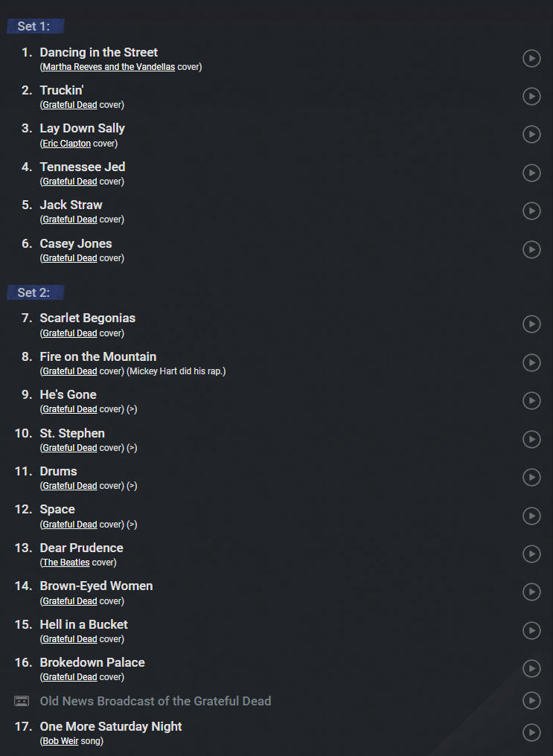Screen dimensions: 553x756
Task: Follow the Eric Clapton artist link
Action: pos(67,144)
